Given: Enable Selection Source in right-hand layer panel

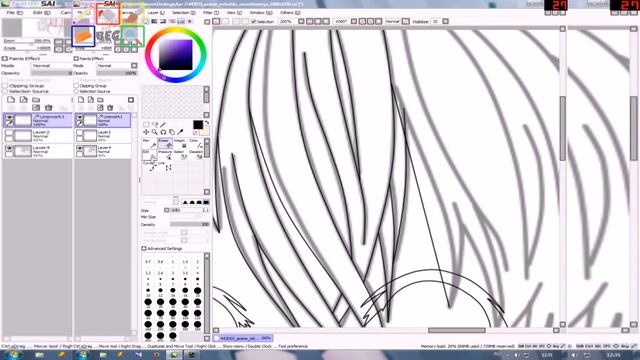Looking at the screenshot, I should pos(76,91).
